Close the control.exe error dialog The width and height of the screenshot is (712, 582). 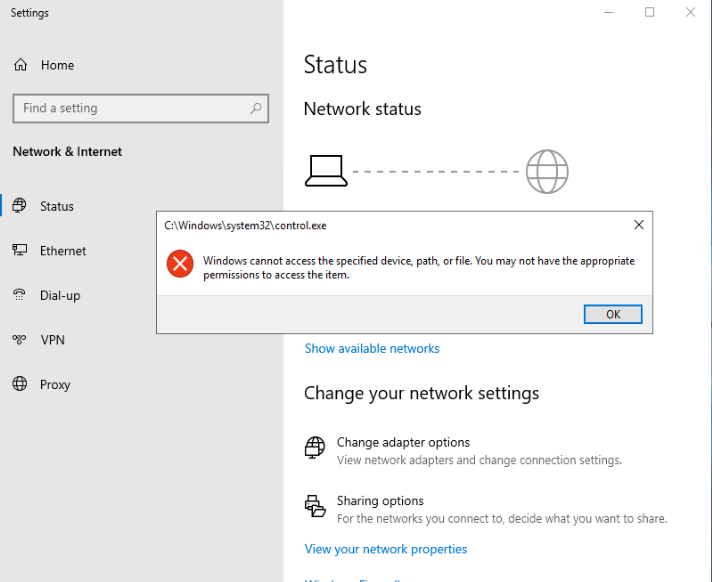point(638,225)
